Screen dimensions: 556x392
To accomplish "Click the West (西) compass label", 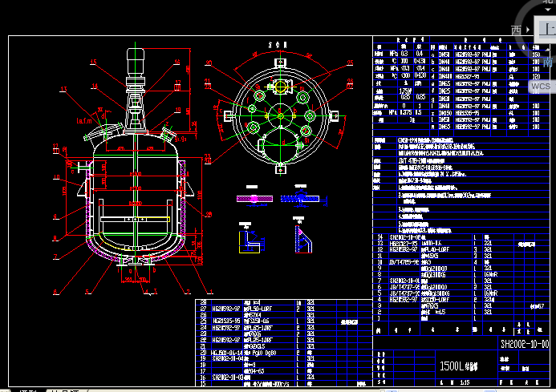I will point(517,30).
